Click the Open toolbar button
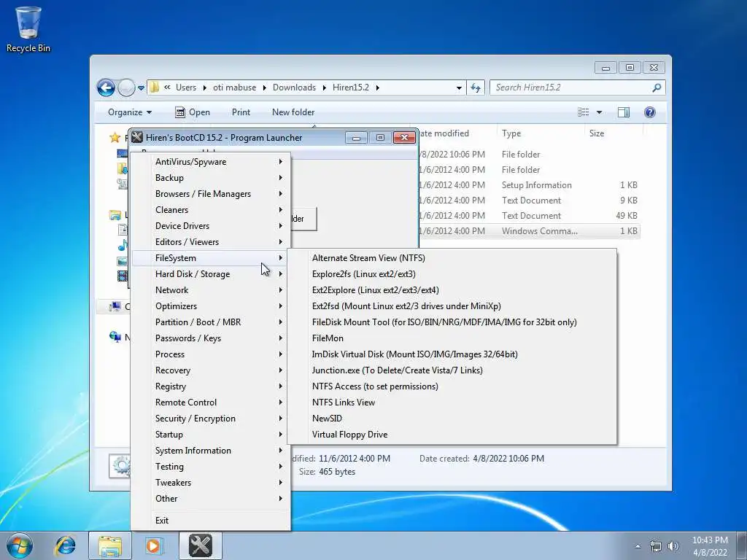This screenshot has width=747, height=560. 193,112
